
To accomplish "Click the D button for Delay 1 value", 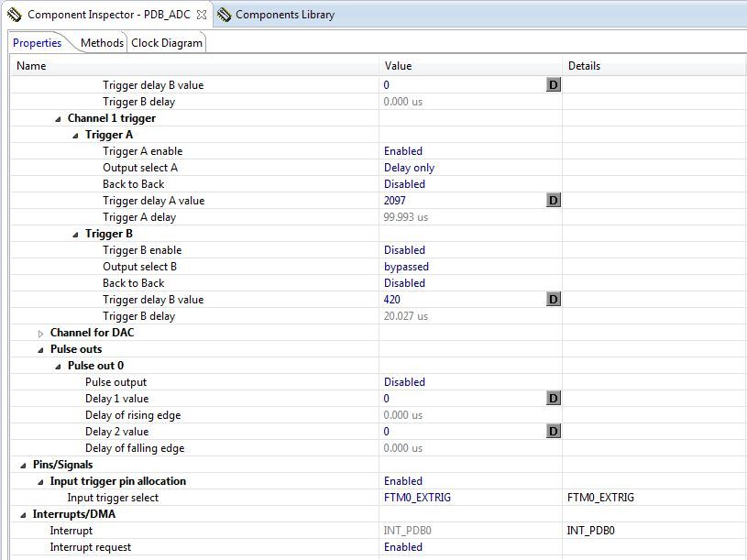I will pyautogui.click(x=553, y=399).
